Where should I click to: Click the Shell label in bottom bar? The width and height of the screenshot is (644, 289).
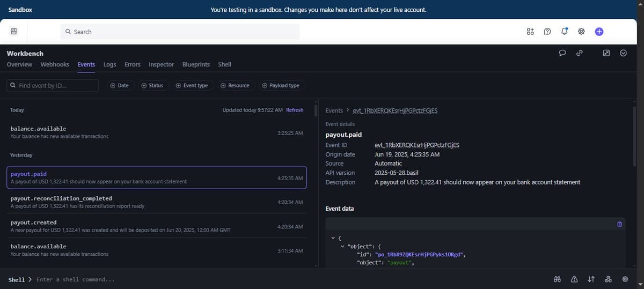pos(16,280)
